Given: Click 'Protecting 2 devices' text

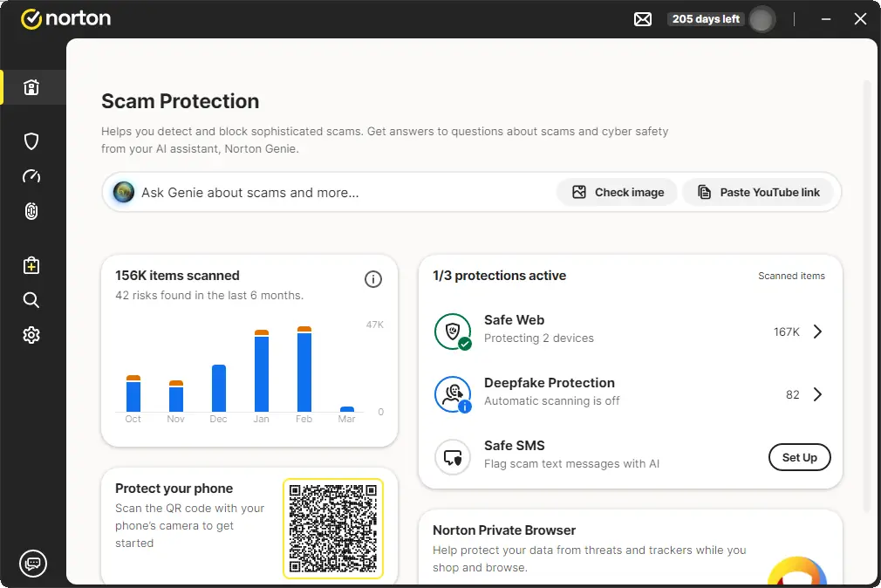Looking at the screenshot, I should pos(539,338).
